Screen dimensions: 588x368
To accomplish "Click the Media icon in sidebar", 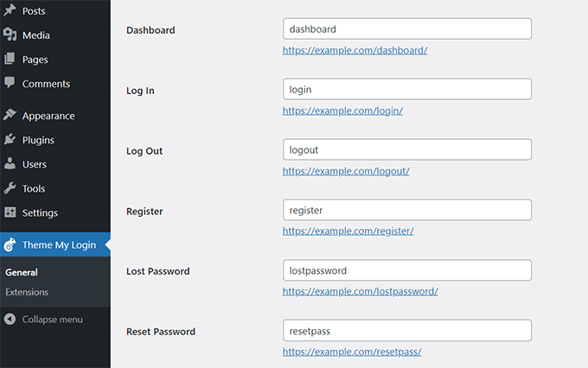I will tap(10, 35).
